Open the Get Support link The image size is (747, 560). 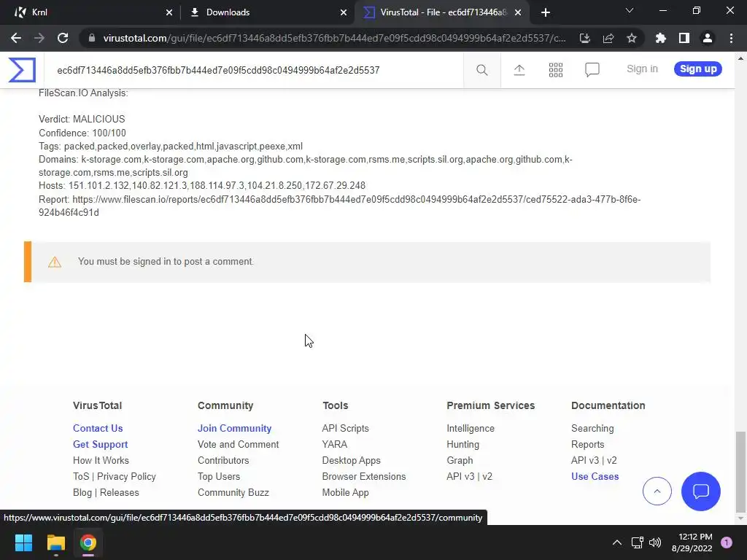tap(100, 444)
